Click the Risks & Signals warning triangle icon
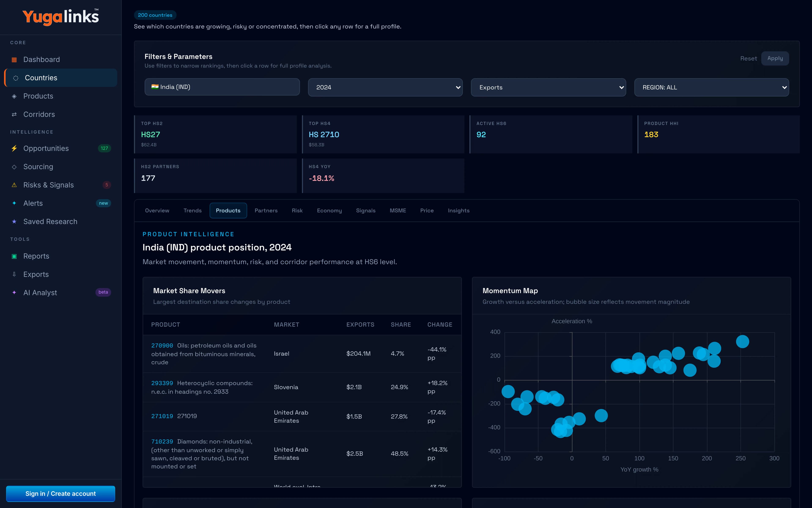 [14, 185]
